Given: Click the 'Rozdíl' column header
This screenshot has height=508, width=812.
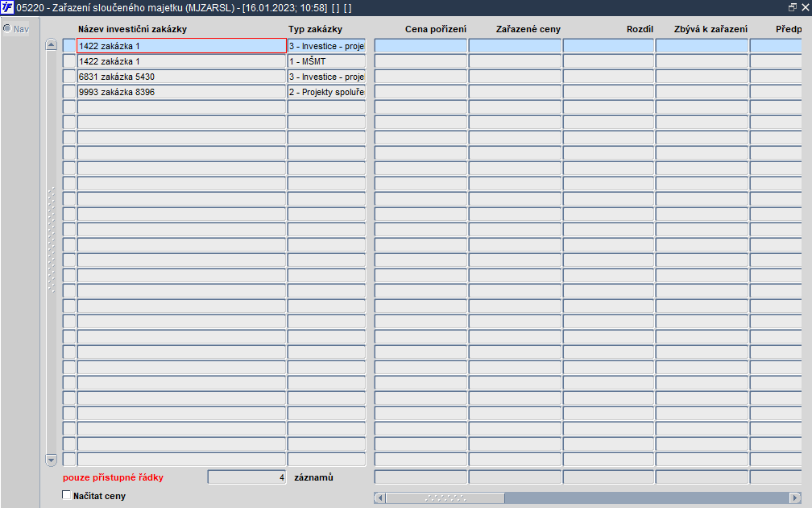Looking at the screenshot, I should (x=640, y=29).
